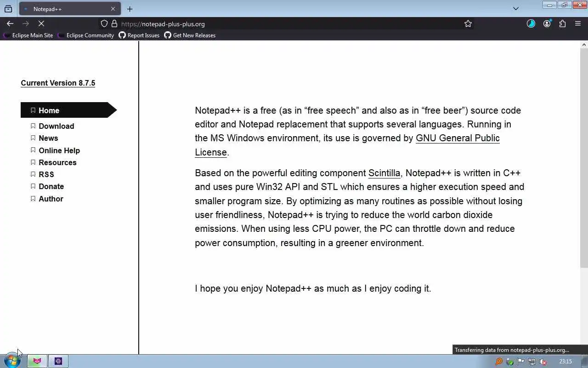Click the green checkmark tray icon

510,362
